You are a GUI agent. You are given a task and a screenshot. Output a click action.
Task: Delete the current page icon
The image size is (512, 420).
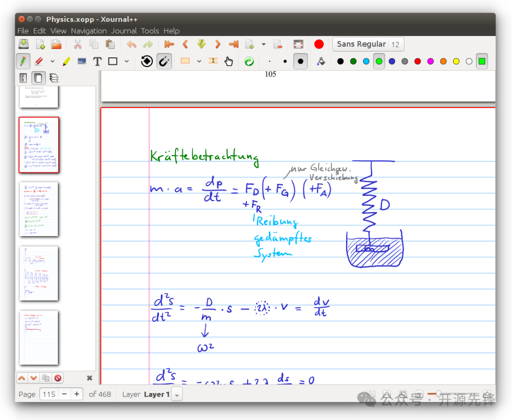click(x=278, y=44)
